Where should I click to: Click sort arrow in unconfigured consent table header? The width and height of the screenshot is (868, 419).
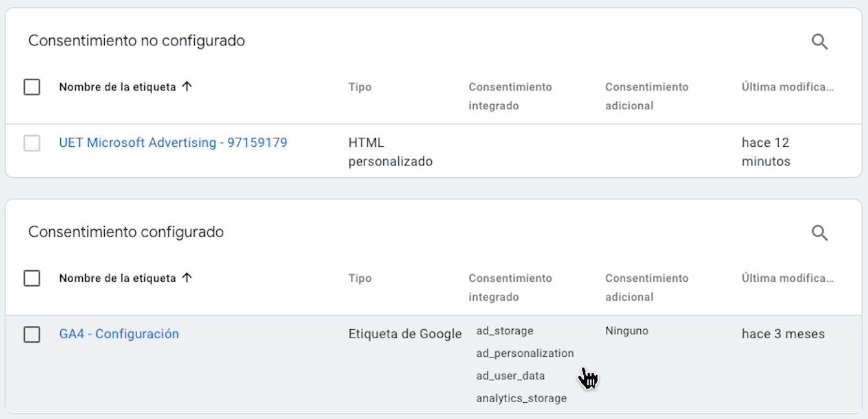tap(187, 87)
